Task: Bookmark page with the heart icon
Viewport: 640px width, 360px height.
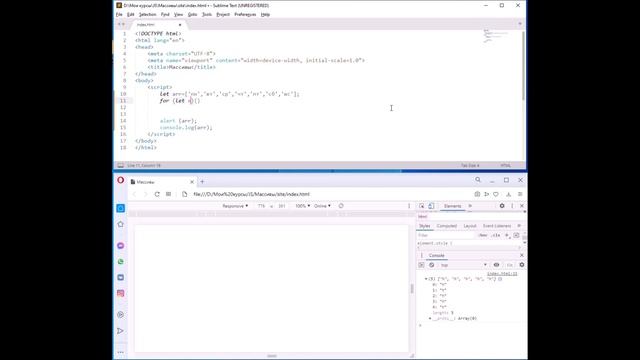Action: click(496, 194)
